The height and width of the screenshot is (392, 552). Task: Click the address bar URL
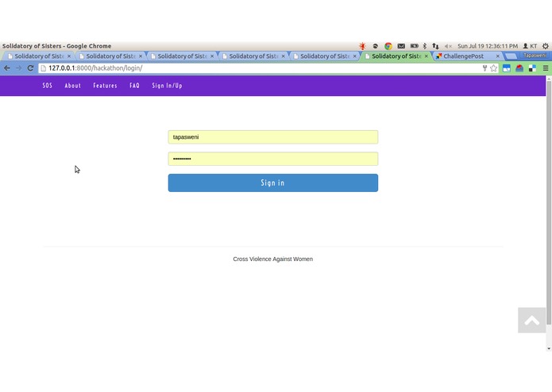(x=95, y=68)
